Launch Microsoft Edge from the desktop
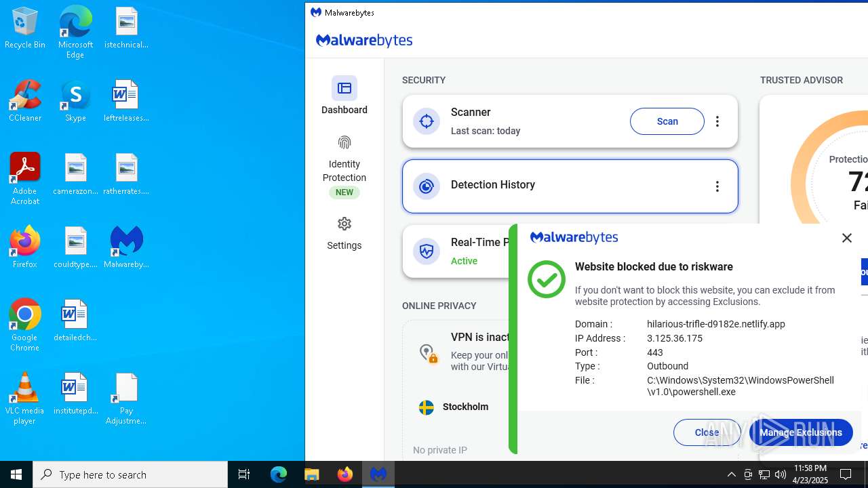 (75, 33)
